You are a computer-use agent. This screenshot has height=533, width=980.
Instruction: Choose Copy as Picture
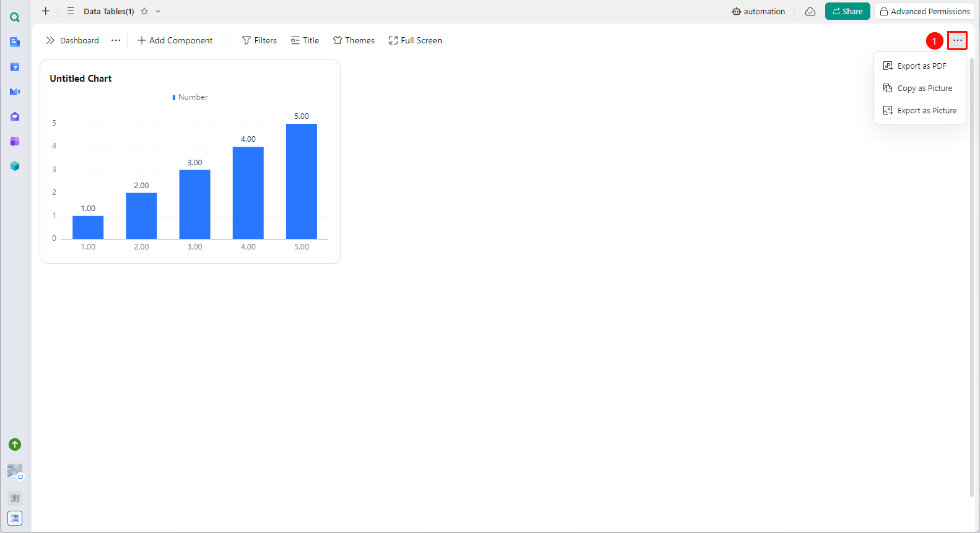(x=920, y=88)
